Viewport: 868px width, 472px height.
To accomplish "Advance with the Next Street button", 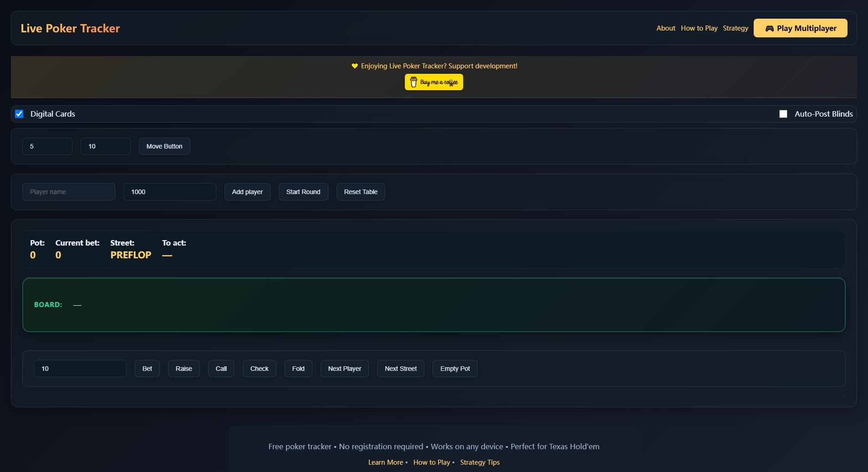I will click(400, 368).
